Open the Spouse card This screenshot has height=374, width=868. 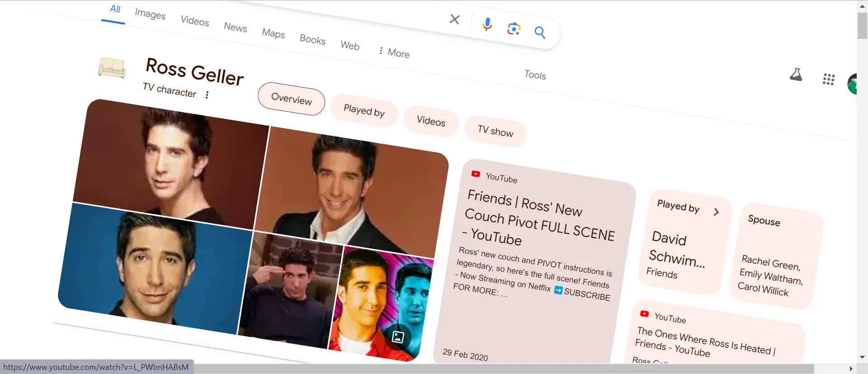click(x=776, y=256)
